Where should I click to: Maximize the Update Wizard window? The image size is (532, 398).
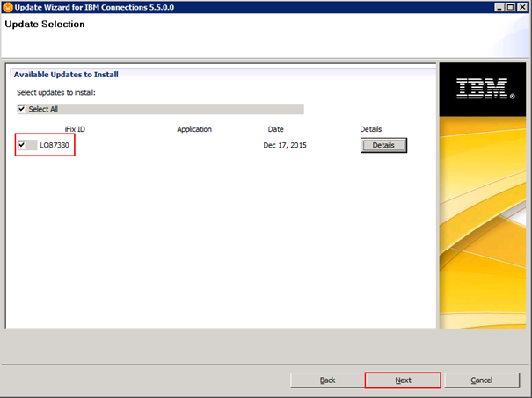pos(509,8)
